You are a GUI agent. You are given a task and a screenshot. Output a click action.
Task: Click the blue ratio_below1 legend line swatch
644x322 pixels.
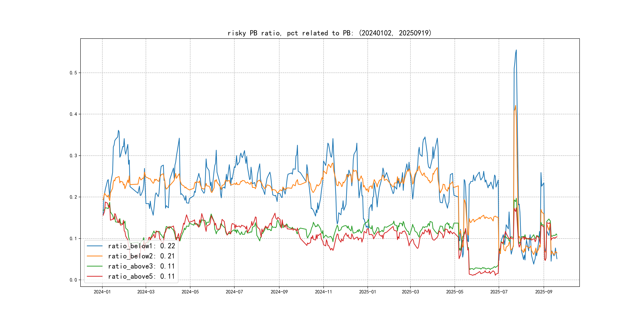(x=94, y=246)
